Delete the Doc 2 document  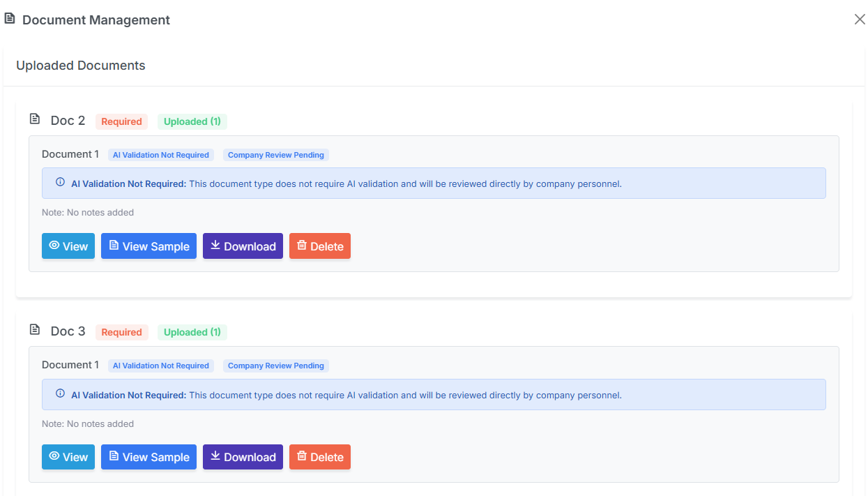coord(320,246)
